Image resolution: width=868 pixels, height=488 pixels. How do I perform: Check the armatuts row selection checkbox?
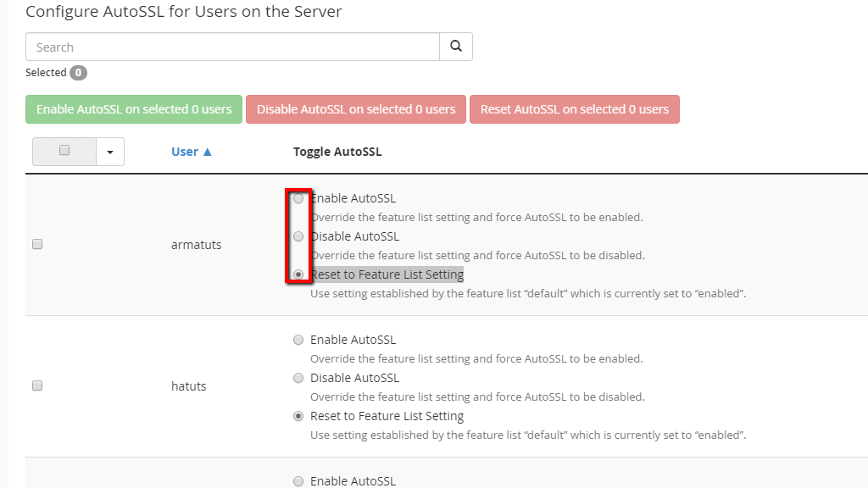point(36,243)
